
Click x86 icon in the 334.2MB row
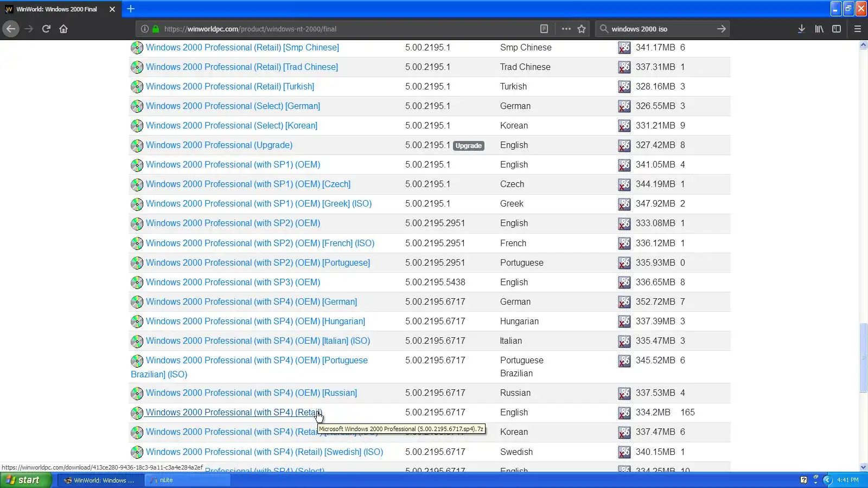[624, 413]
